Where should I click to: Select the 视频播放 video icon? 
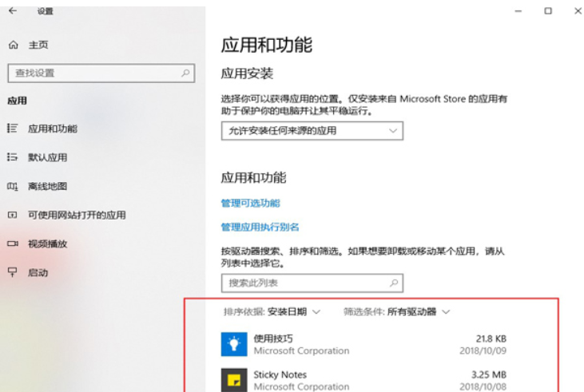pos(12,244)
